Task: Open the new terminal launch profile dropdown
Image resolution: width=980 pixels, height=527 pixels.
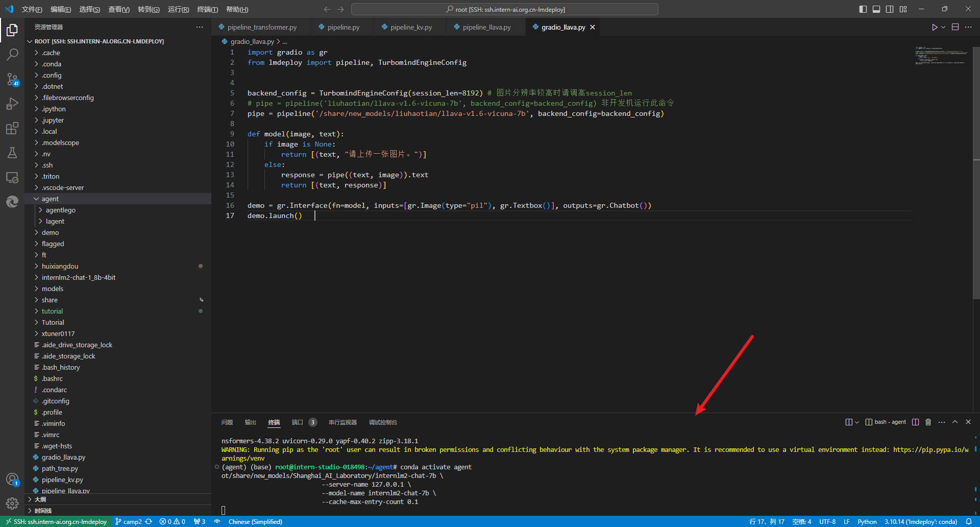Action: click(x=857, y=422)
